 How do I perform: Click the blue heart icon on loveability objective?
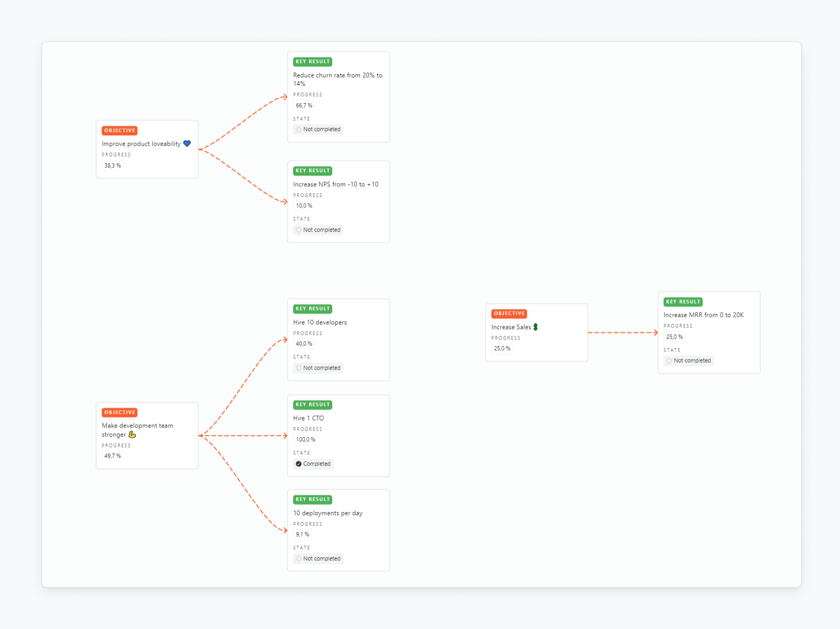(187, 144)
